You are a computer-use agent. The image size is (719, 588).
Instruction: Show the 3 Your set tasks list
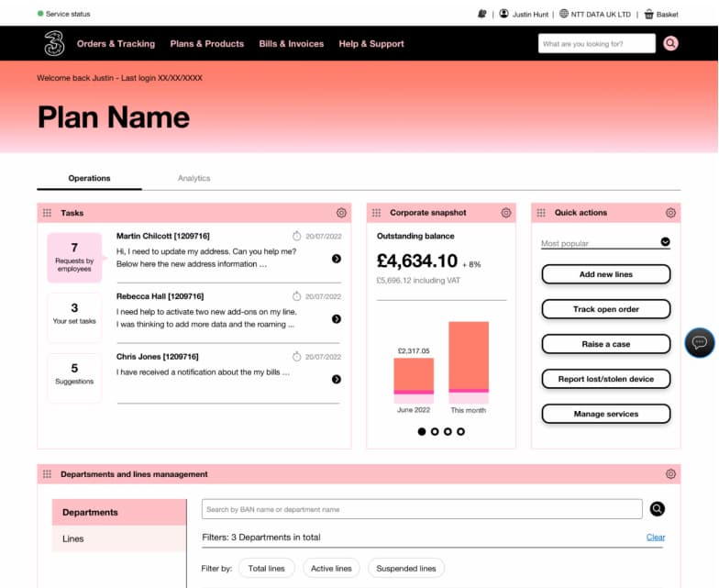[x=74, y=317]
